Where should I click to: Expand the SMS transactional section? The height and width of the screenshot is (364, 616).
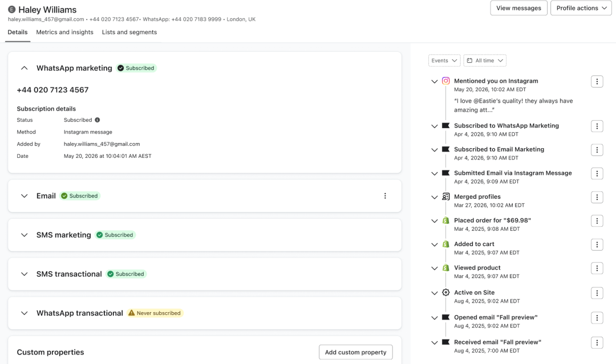[25, 274]
